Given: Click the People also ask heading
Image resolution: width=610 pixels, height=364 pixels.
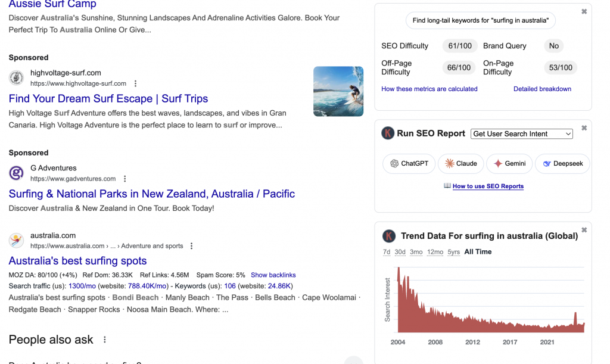Looking at the screenshot, I should [51, 340].
